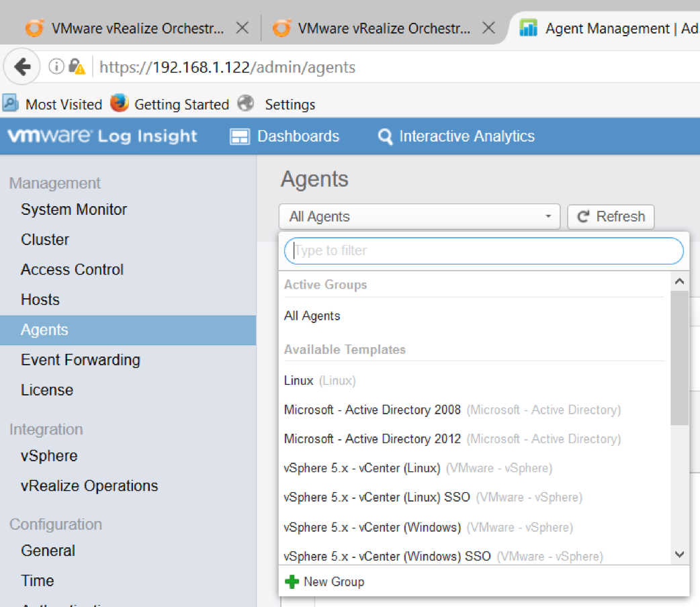Open the Most Visited bookmarks folder
The image size is (700, 607).
(52, 104)
